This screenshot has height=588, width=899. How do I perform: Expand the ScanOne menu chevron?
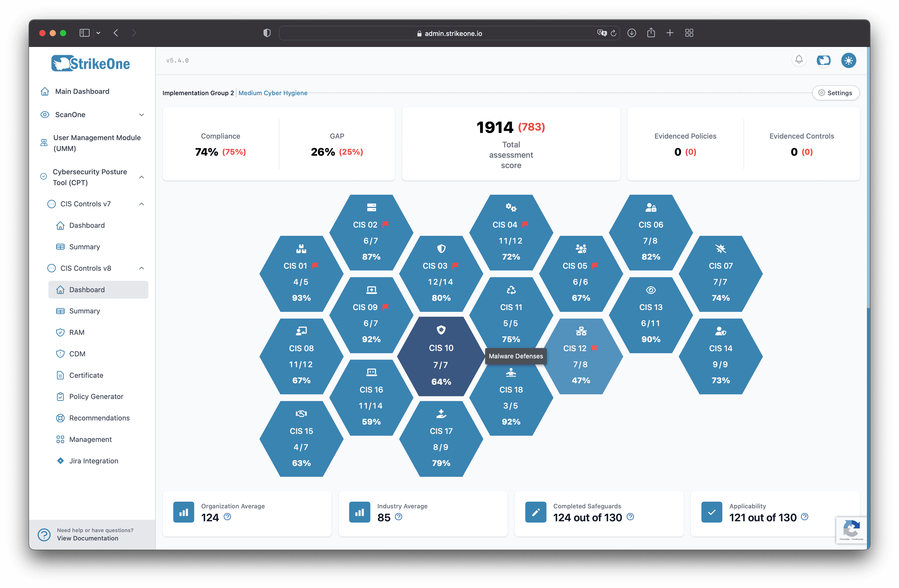pos(142,115)
